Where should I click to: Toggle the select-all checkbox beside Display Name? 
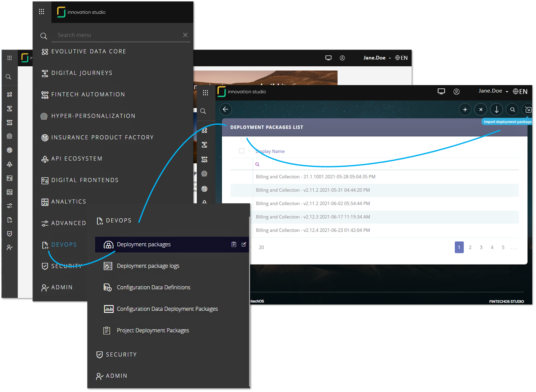[x=242, y=151]
